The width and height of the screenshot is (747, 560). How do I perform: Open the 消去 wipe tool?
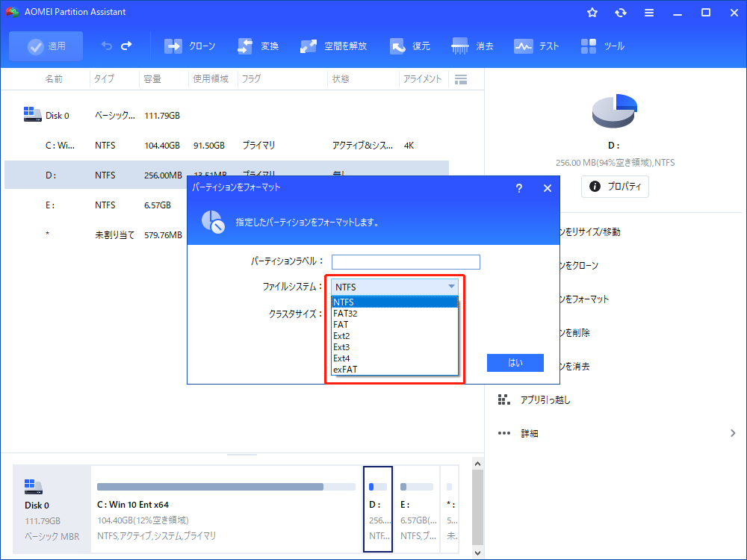coord(472,46)
